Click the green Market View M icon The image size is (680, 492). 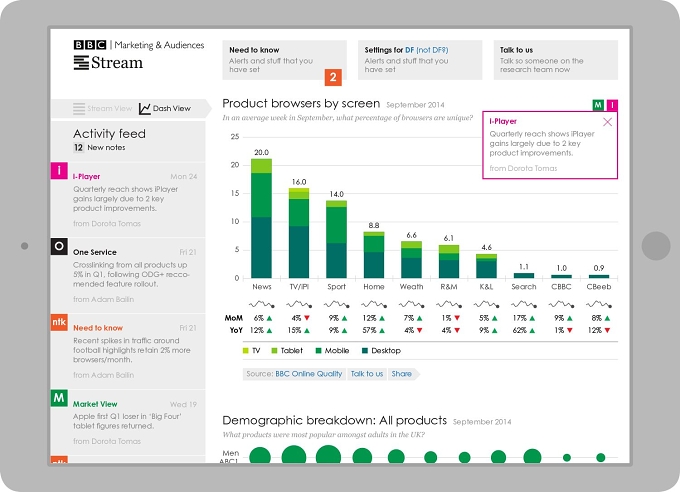(x=59, y=398)
